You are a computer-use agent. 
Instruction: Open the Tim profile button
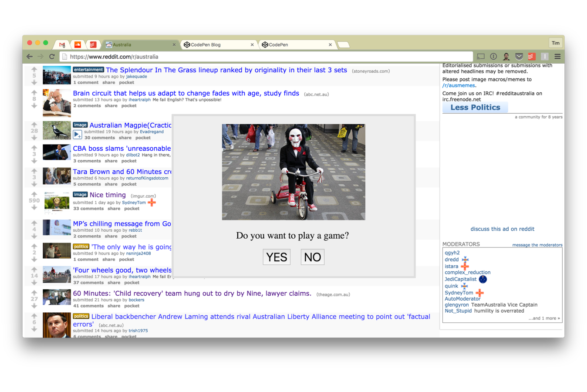tap(556, 43)
